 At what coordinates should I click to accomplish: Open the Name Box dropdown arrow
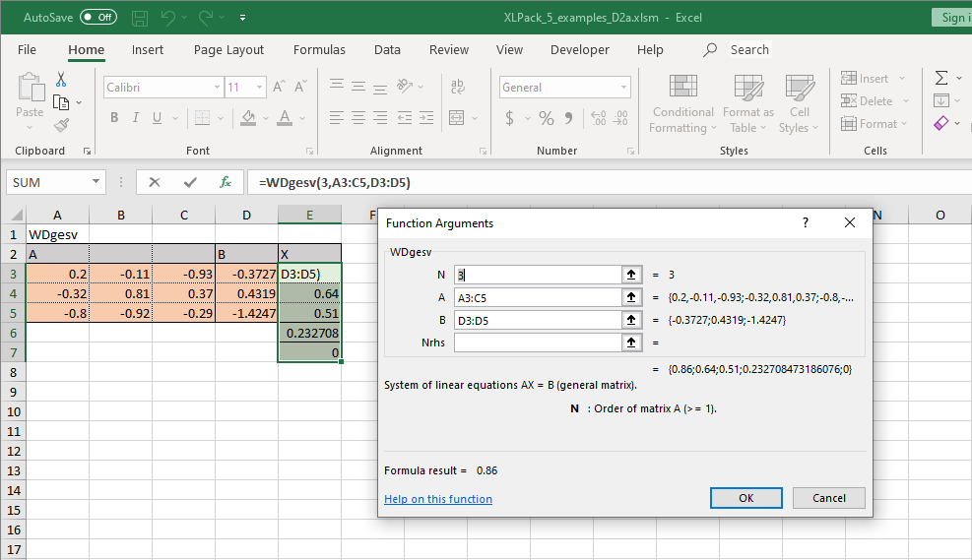pos(96,181)
